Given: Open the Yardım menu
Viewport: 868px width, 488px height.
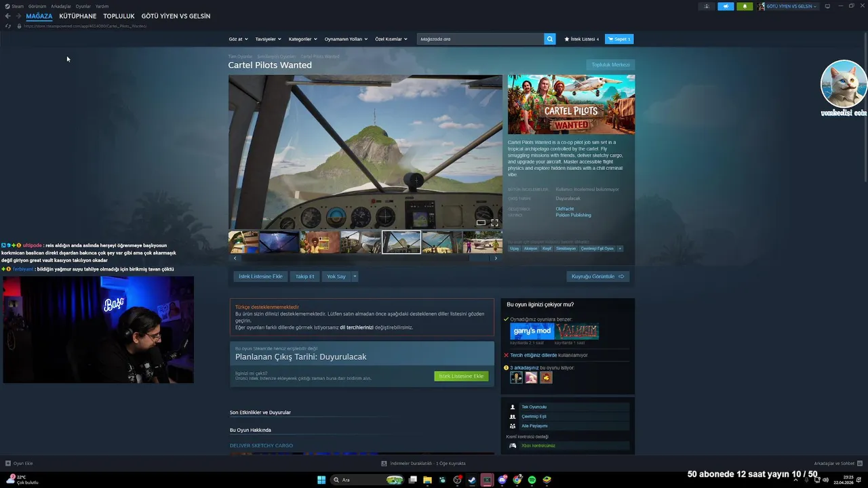Looking at the screenshot, I should (102, 6).
